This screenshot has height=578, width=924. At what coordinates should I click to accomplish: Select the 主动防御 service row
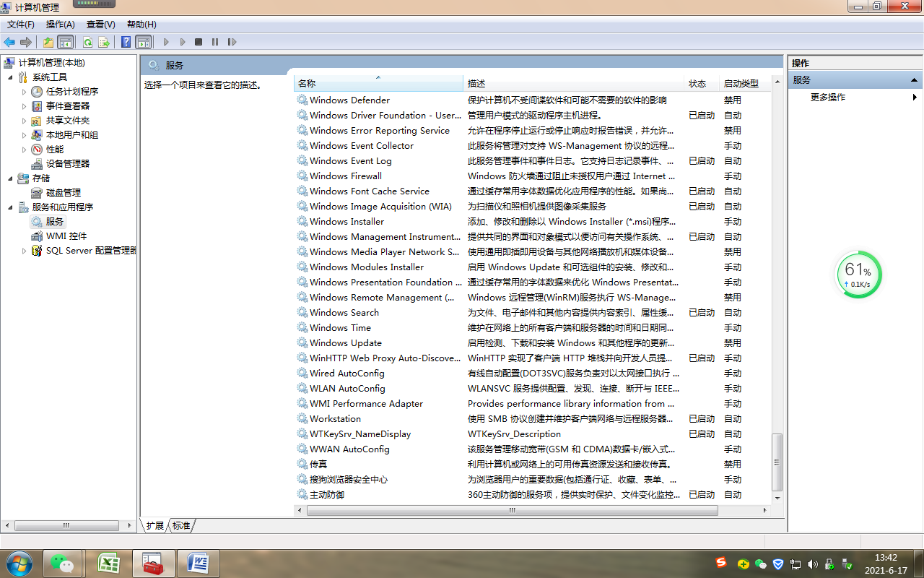pyautogui.click(x=533, y=495)
